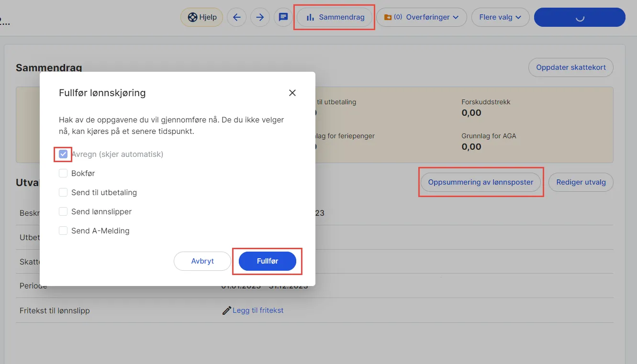Close the Fullfør lønnskjøring dialog
This screenshot has height=364, width=637.
(292, 93)
